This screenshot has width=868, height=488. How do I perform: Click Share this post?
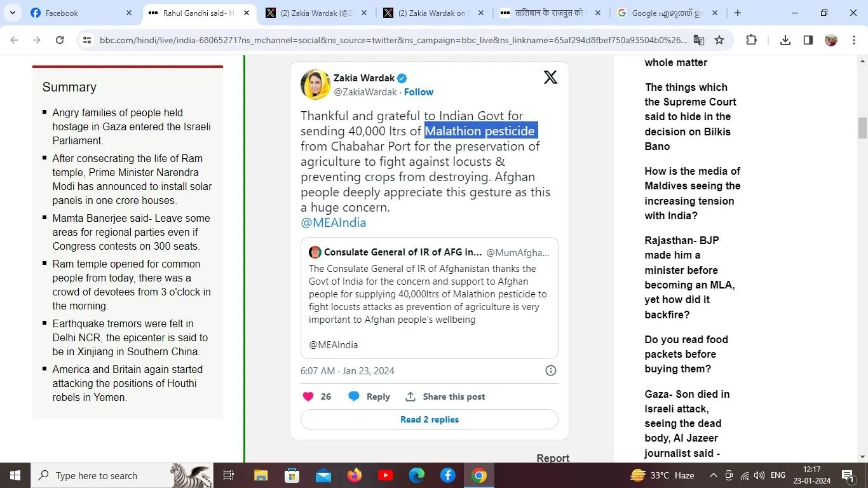(445, 396)
